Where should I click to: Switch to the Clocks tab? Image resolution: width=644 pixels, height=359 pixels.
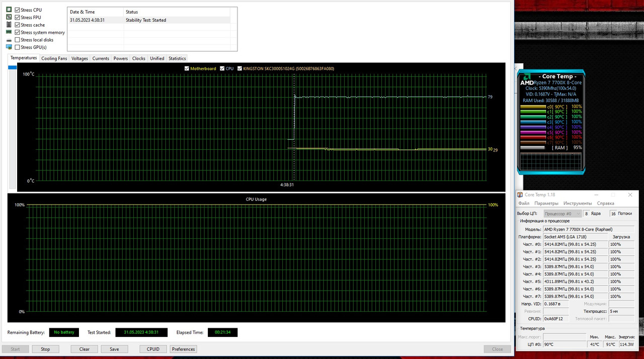point(139,58)
